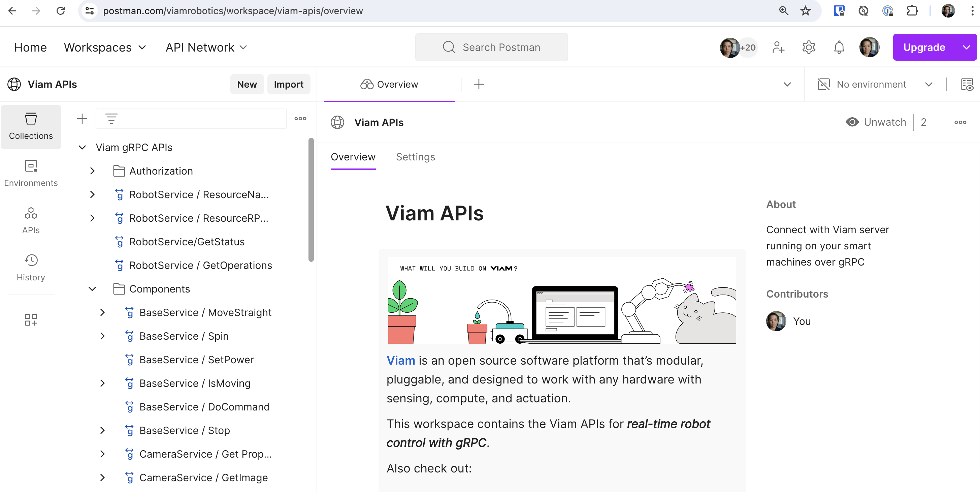Viewport: 980px width, 492px height.
Task: Open the APIs sidebar panel
Action: point(31,221)
